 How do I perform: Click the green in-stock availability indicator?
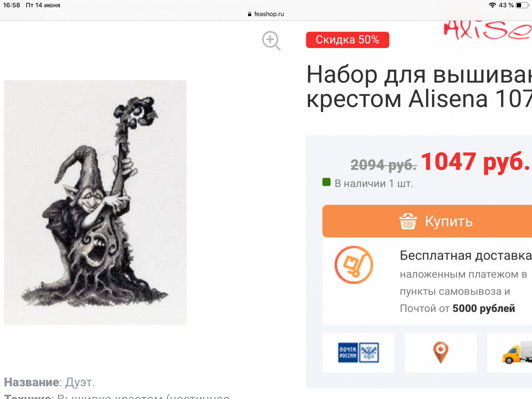326,182
